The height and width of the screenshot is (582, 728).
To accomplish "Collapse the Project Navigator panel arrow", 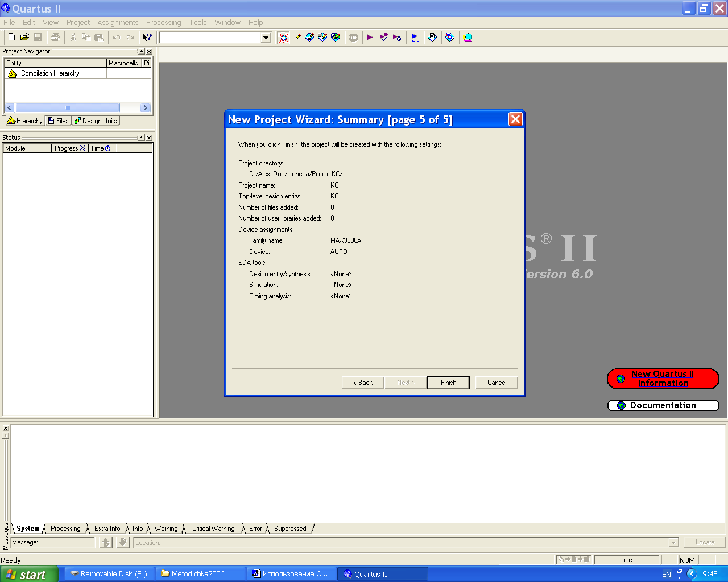I will point(141,51).
